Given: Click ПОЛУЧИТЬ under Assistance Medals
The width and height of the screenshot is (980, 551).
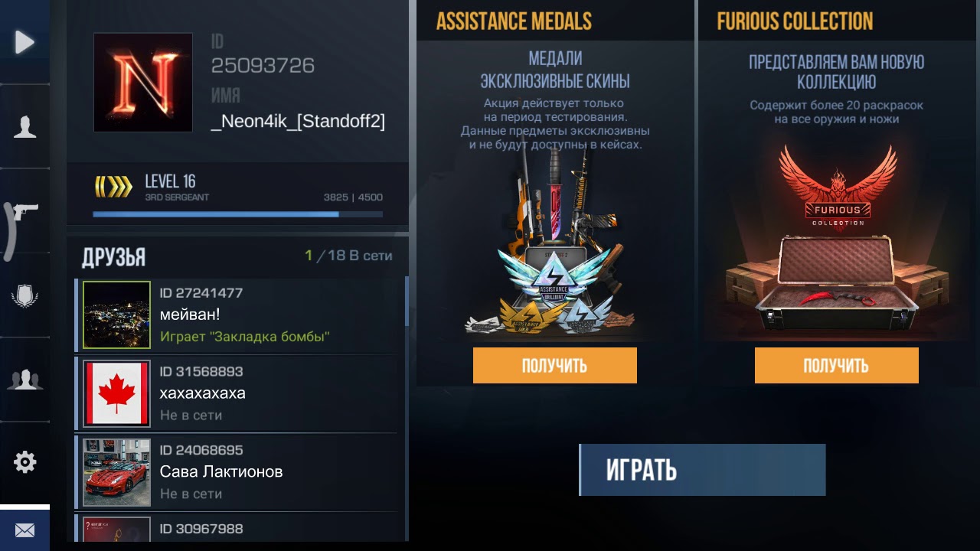Looking at the screenshot, I should (x=554, y=366).
